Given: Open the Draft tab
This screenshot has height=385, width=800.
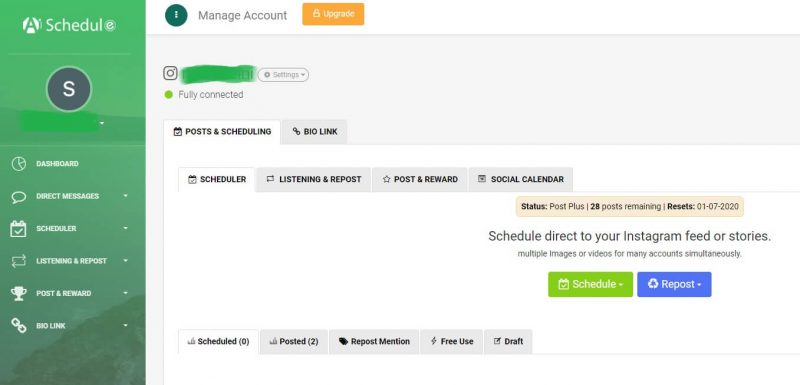Looking at the screenshot, I should [508, 342].
